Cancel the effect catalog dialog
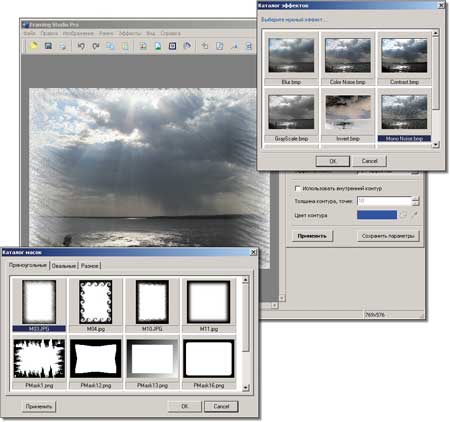This screenshot has width=450, height=422. pos(369,161)
